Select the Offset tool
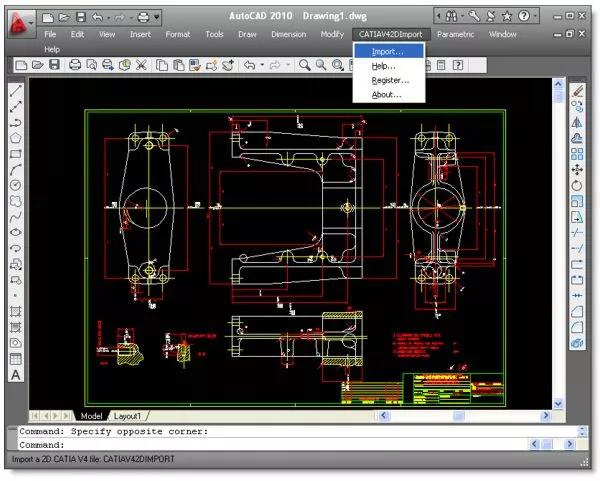600x481 pixels. point(577,138)
